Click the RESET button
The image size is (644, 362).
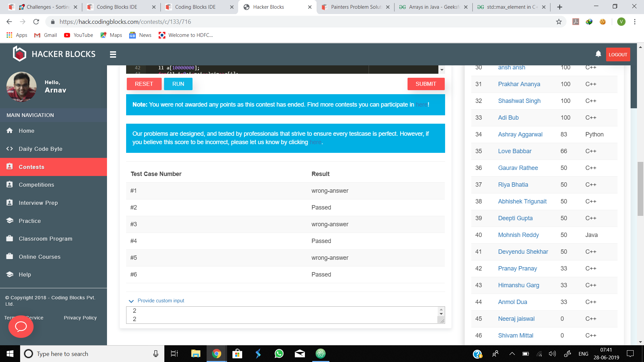point(144,84)
